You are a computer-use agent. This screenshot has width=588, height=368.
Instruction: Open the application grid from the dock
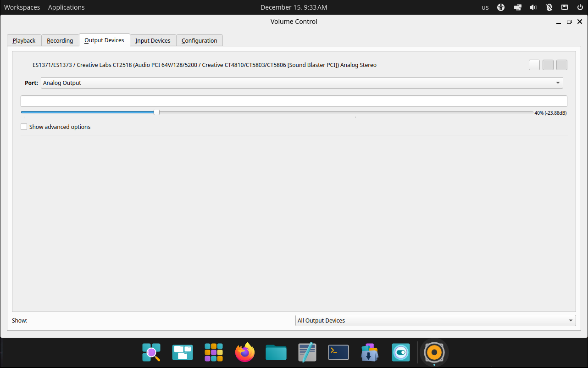[213, 352]
